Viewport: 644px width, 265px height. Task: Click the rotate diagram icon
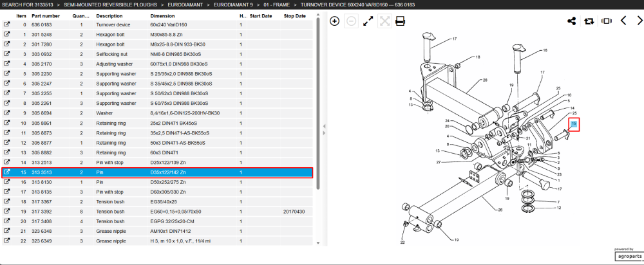[x=589, y=21]
